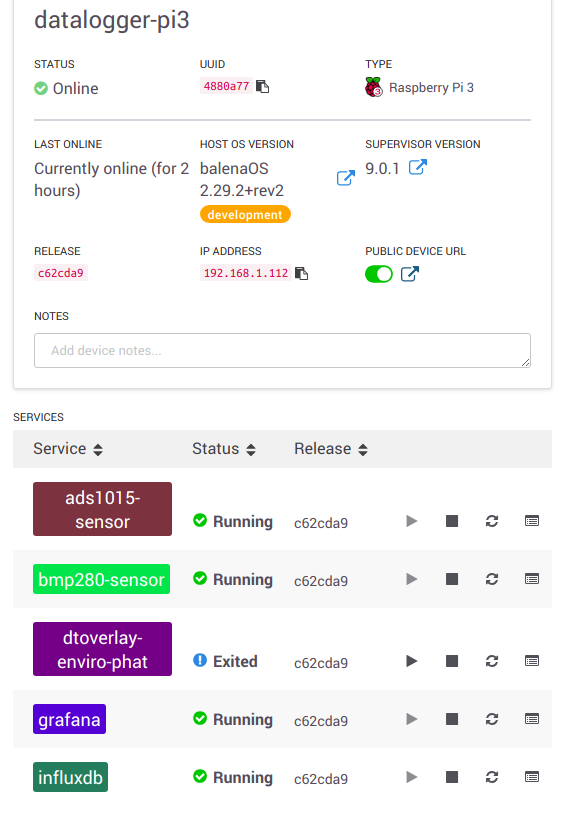Stop the ads1015-sensor service

click(452, 521)
